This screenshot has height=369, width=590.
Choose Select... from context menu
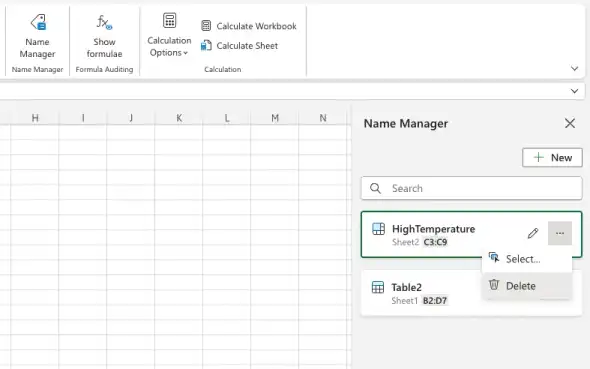(527, 259)
